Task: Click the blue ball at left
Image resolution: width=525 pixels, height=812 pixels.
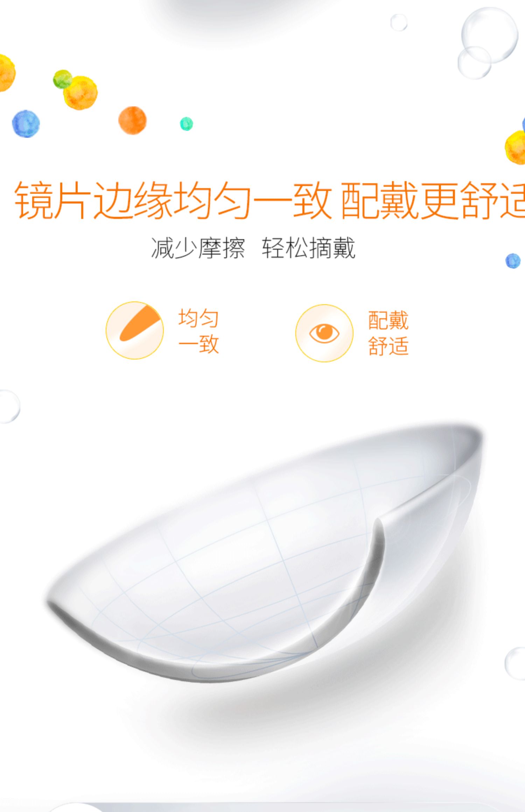Action: click(26, 124)
